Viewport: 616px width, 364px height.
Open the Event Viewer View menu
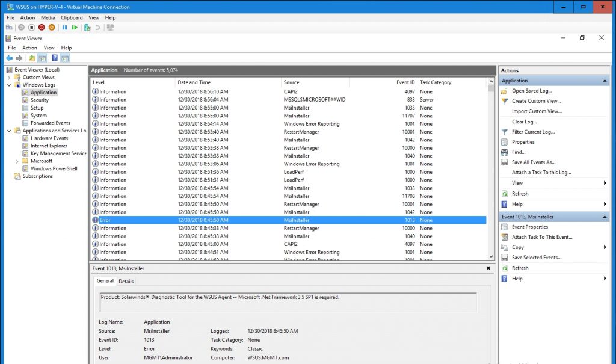49,48
